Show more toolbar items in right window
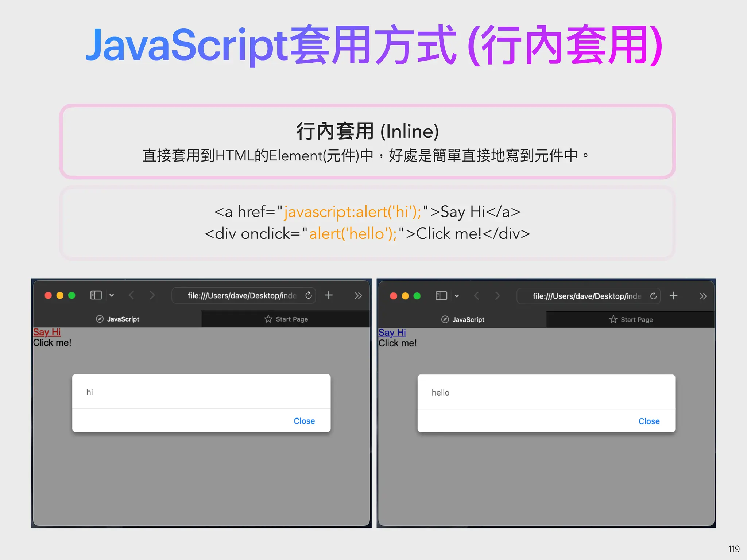The image size is (747, 560). pyautogui.click(x=703, y=296)
